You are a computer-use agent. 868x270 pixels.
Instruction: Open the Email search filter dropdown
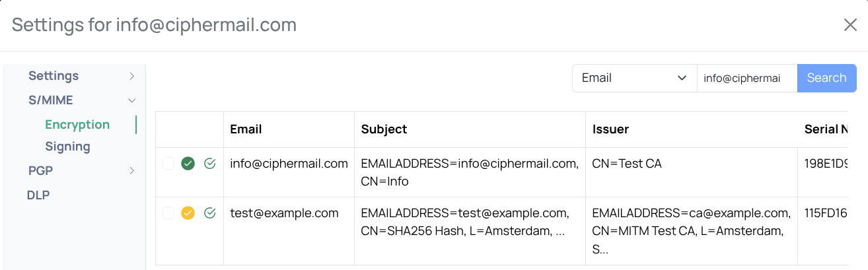click(634, 78)
